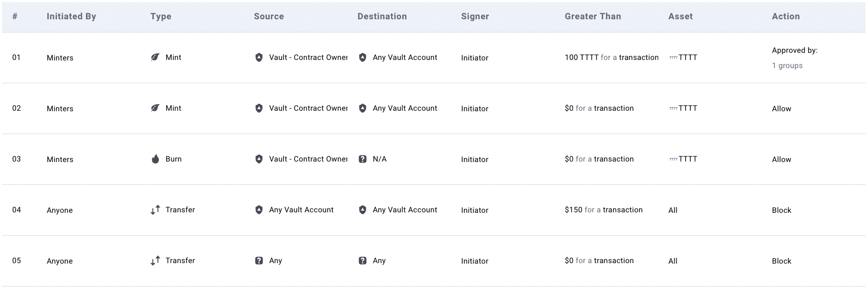
Task: Click the vault shield icon in rule 01 Source
Action: click(x=259, y=57)
